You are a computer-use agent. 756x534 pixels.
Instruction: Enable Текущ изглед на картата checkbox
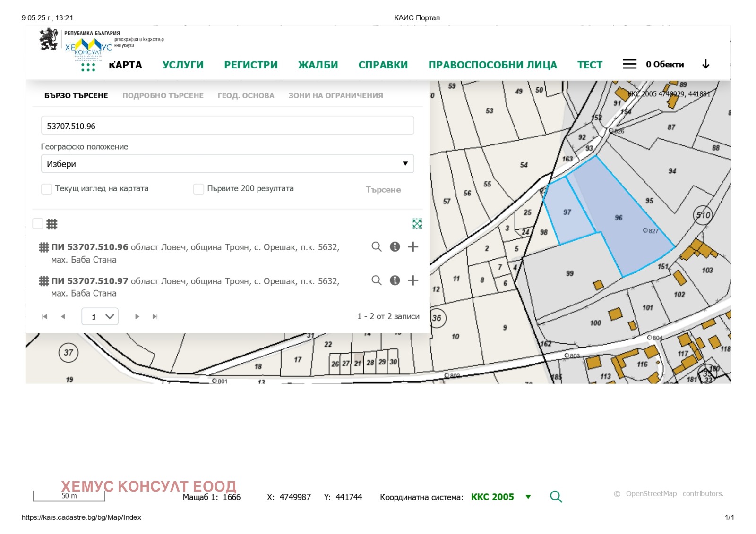[x=46, y=189]
